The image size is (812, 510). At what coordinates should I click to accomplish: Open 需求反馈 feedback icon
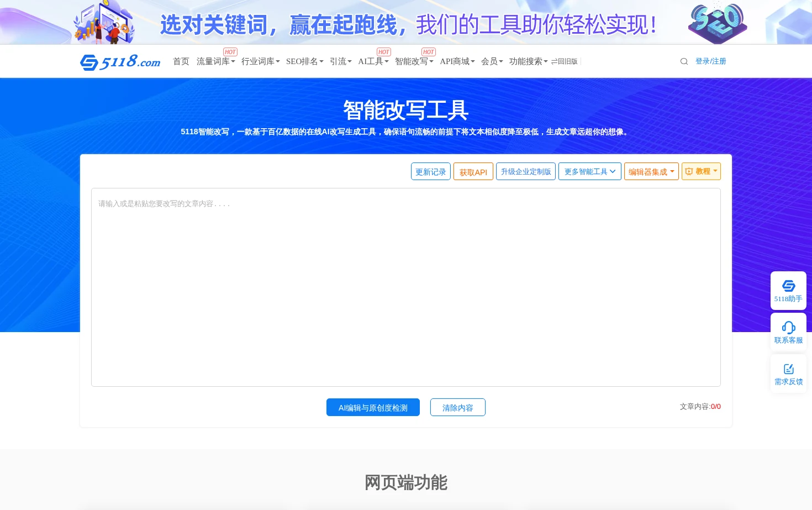(x=788, y=374)
